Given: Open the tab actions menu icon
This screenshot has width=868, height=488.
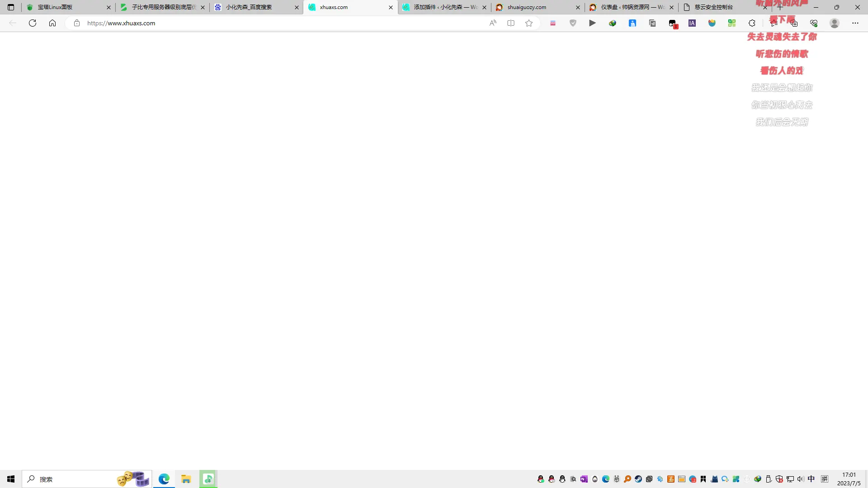Looking at the screenshot, I should (x=11, y=7).
